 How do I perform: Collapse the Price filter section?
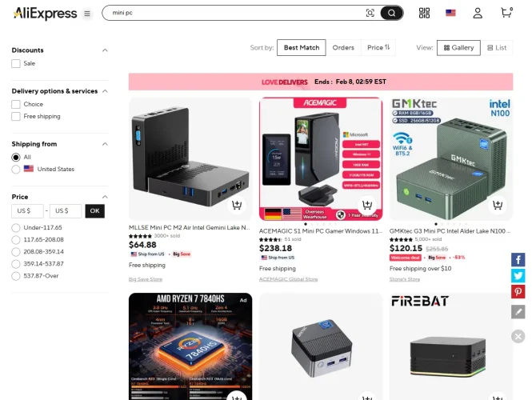point(105,197)
